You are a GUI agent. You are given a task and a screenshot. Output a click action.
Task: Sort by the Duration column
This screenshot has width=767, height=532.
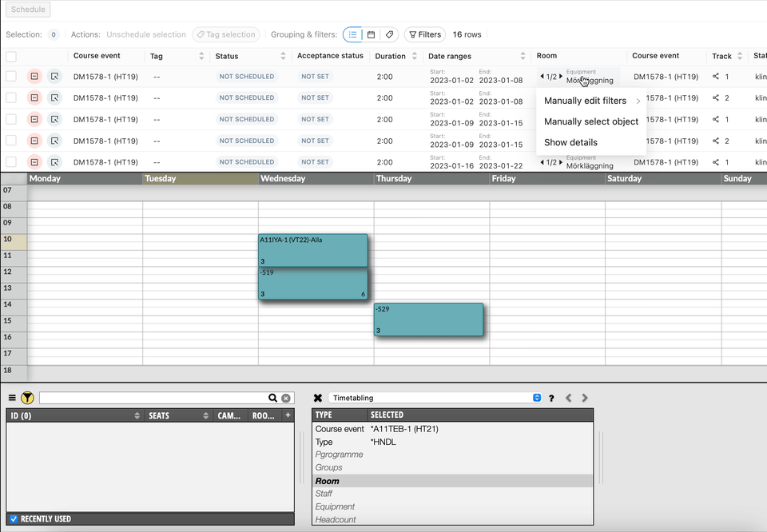(415, 56)
